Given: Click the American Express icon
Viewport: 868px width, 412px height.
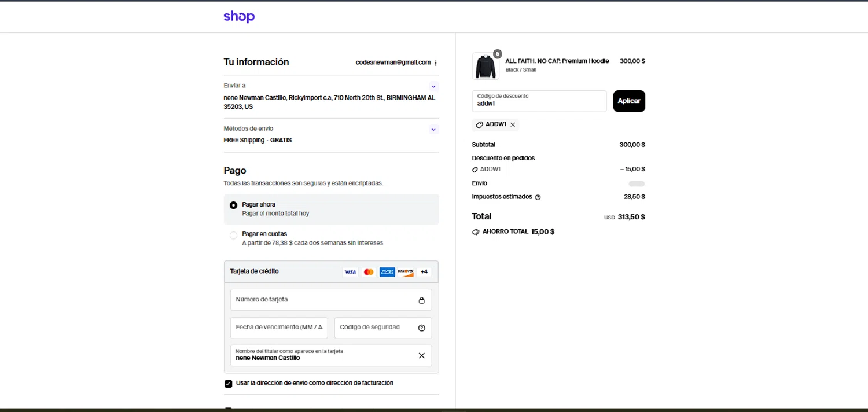Looking at the screenshot, I should pyautogui.click(x=387, y=272).
